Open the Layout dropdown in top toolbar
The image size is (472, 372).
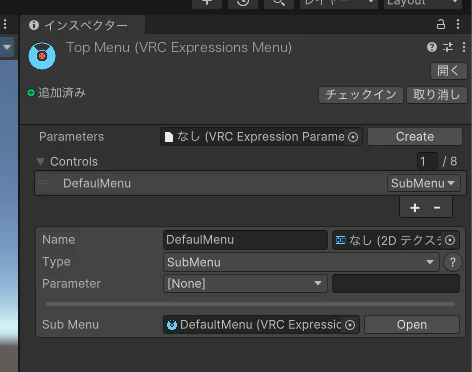[x=422, y=3]
